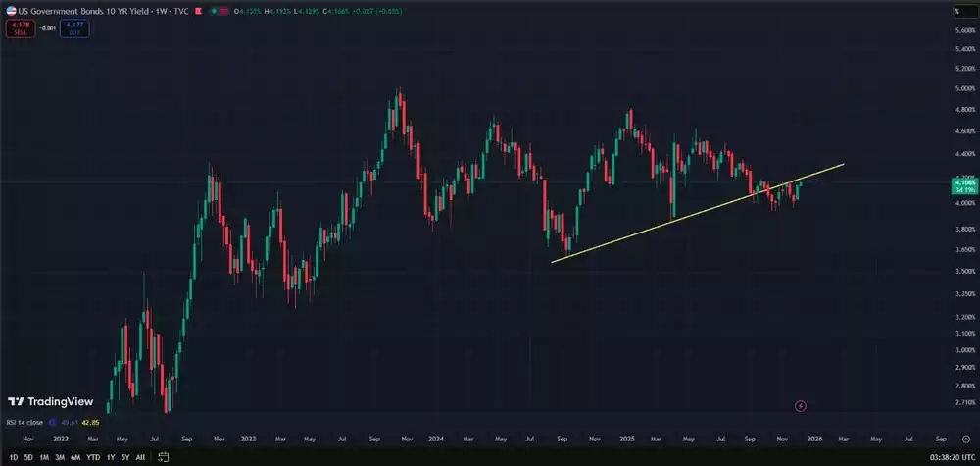Toggle RSI indicator visibility eye icon
The image size is (980, 466).
(x=55, y=423)
